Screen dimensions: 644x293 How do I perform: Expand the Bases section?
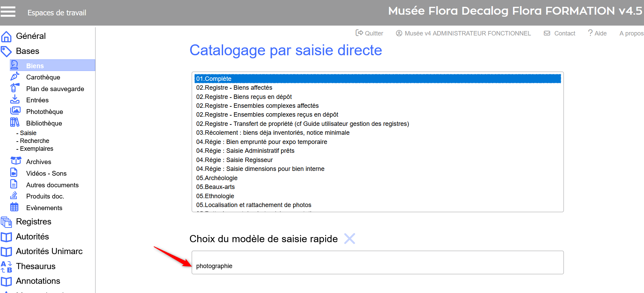coord(28,51)
